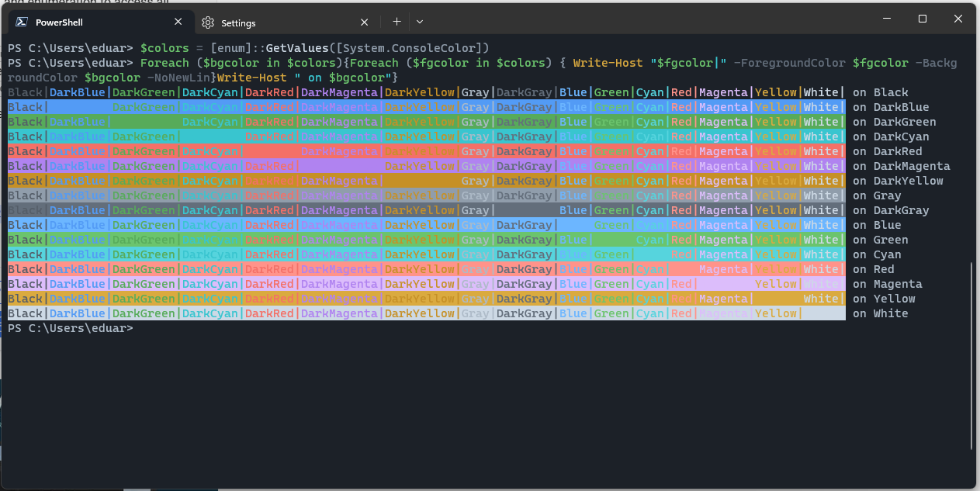
Task: Click 'GetValues' in the first command
Action: click(297, 48)
